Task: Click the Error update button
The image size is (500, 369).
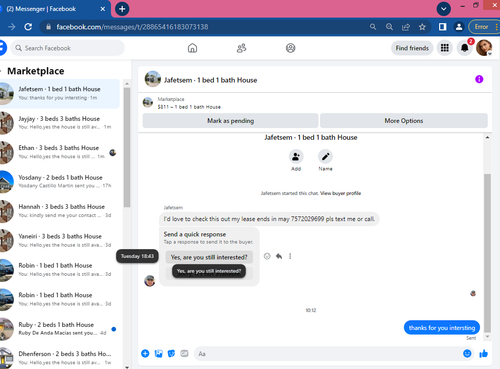Action: [x=483, y=27]
